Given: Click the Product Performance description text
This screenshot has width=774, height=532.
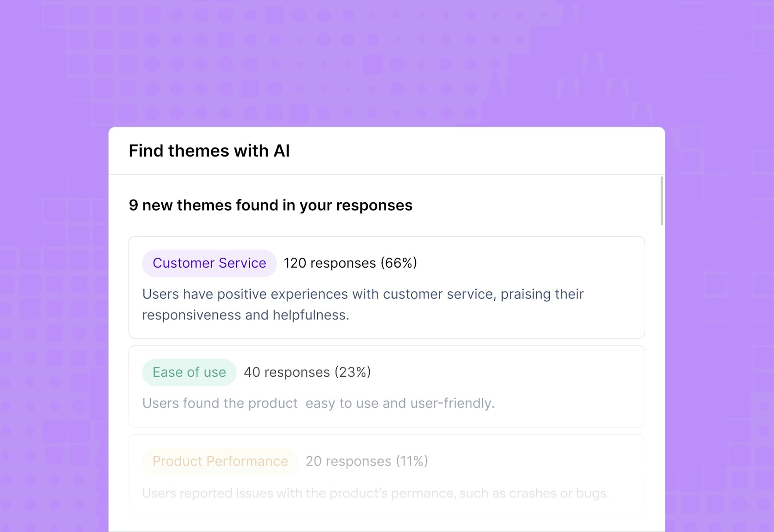Looking at the screenshot, I should click(376, 493).
